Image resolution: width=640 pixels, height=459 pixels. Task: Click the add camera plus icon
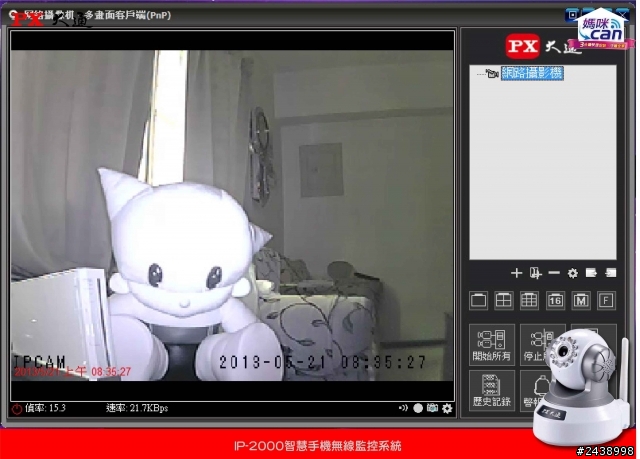point(516,273)
